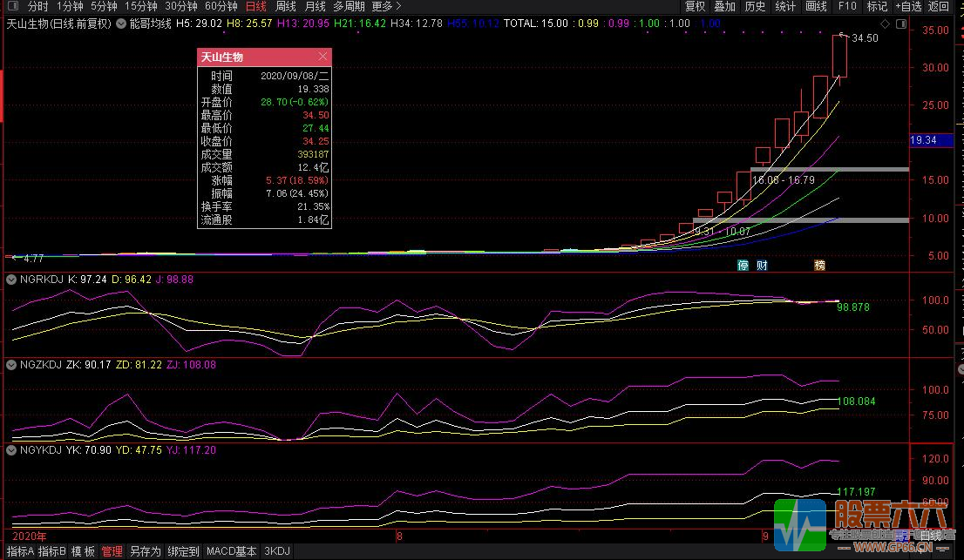The image size is (964, 560).
Task: Expand the 更多 periods menu
Action: click(x=387, y=6)
